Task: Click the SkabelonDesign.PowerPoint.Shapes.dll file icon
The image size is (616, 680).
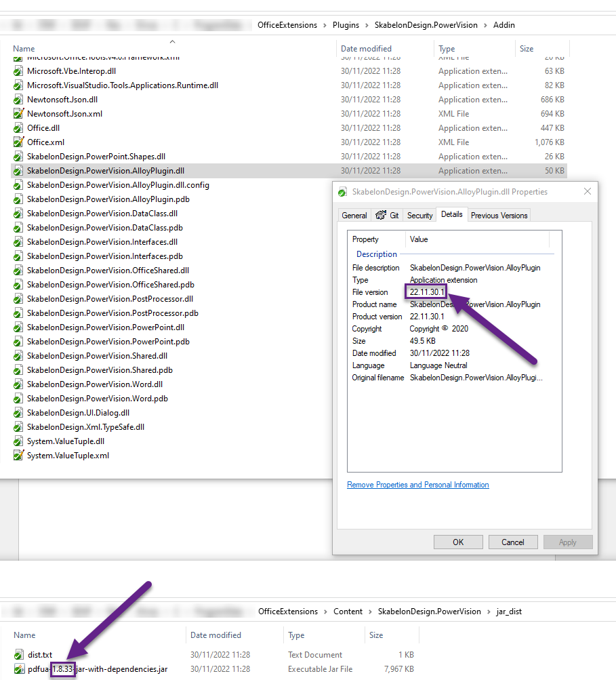Action: (18, 157)
